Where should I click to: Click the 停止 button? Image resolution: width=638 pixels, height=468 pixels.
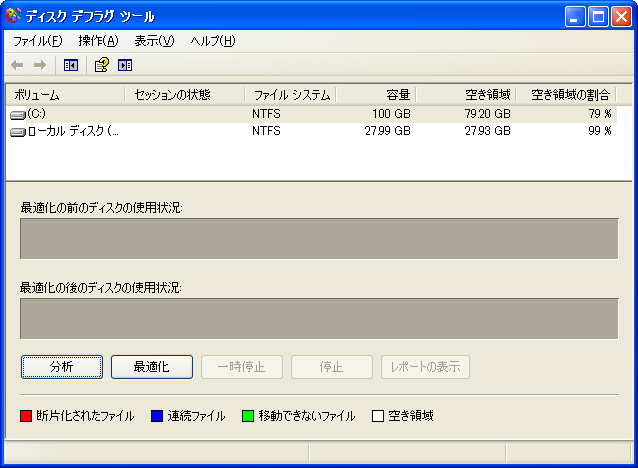point(332,367)
